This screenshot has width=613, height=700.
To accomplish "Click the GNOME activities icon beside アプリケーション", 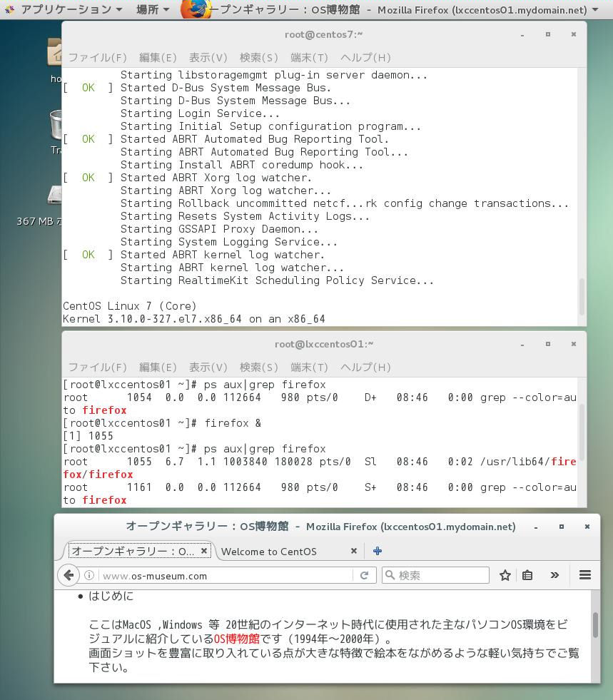I will (10, 9).
